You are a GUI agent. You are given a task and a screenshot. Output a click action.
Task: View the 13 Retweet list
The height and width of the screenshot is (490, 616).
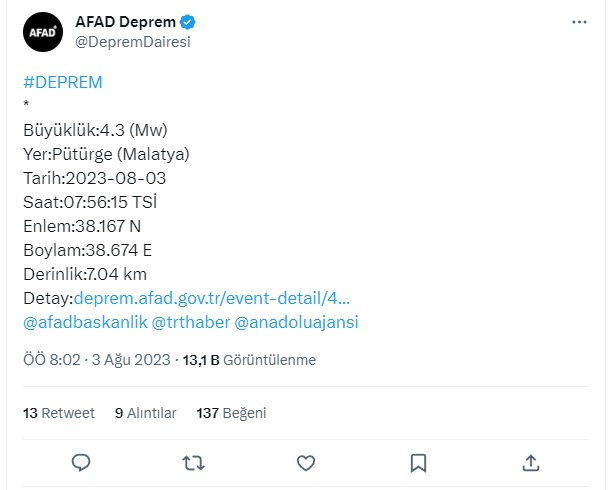click(58, 412)
